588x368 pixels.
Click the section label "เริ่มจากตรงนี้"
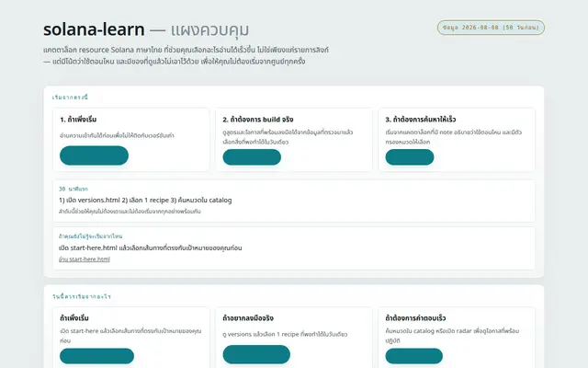pos(70,98)
